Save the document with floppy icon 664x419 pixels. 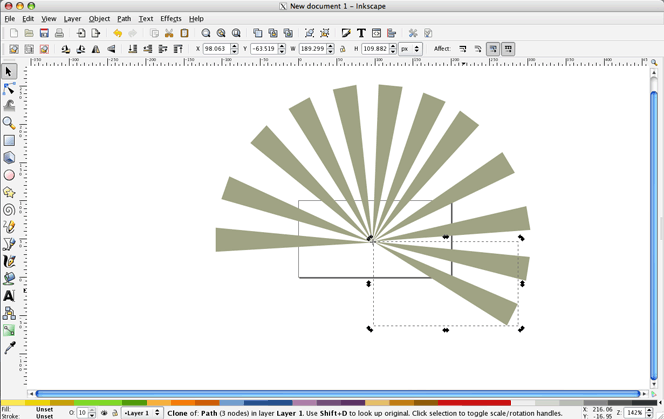(44, 33)
